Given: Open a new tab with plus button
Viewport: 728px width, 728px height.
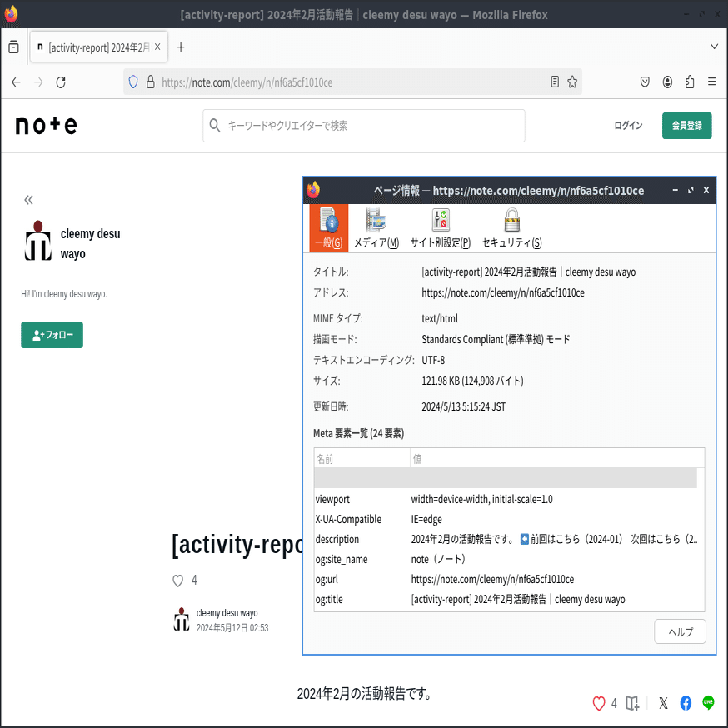Looking at the screenshot, I should (181, 47).
